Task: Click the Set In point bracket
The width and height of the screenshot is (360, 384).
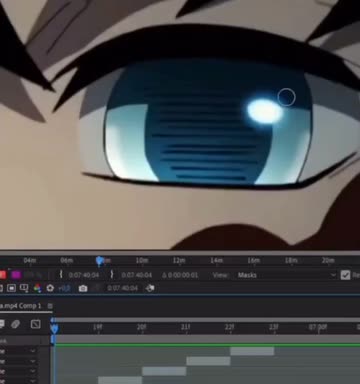Action: (61, 275)
